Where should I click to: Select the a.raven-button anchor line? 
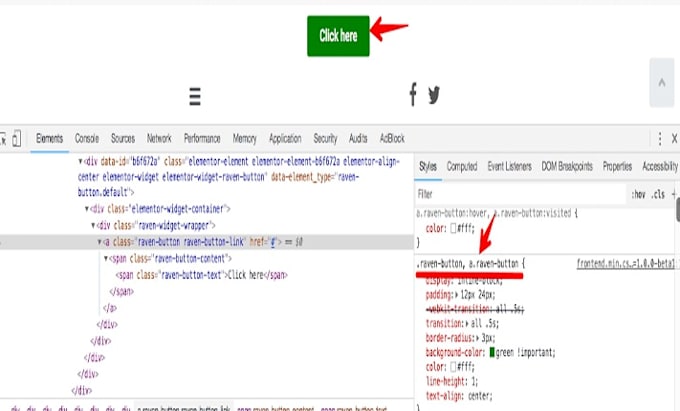[207, 242]
